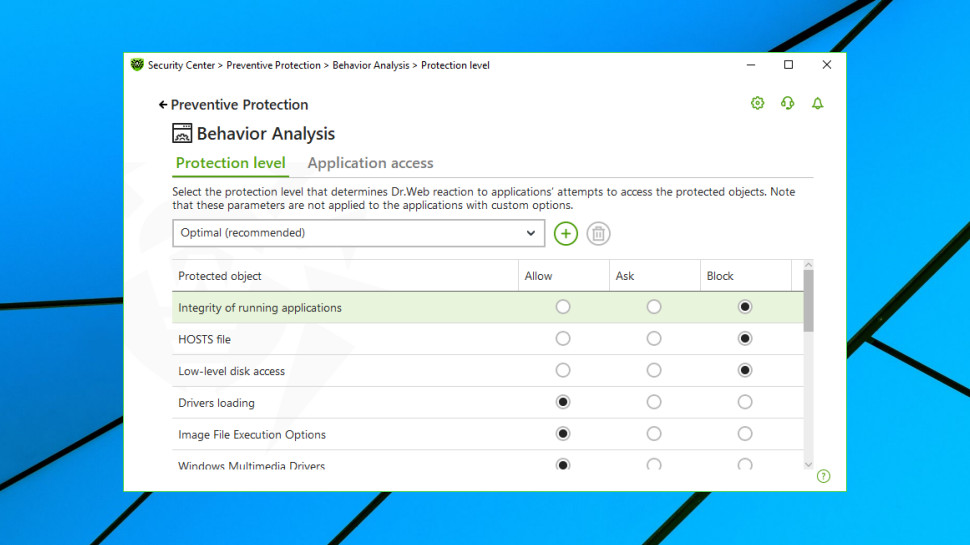Set Image File Execution Options to Ask
The height and width of the screenshot is (545, 970).
654,434
